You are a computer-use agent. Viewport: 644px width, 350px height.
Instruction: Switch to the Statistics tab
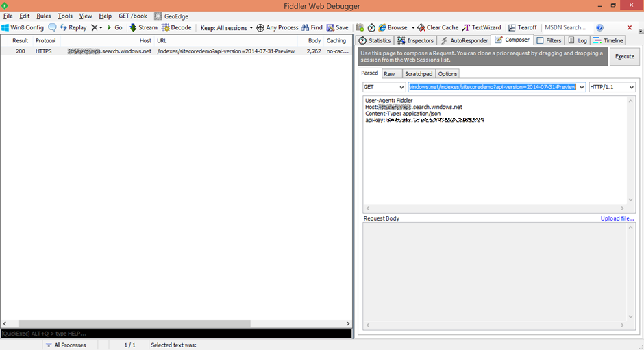(375, 40)
